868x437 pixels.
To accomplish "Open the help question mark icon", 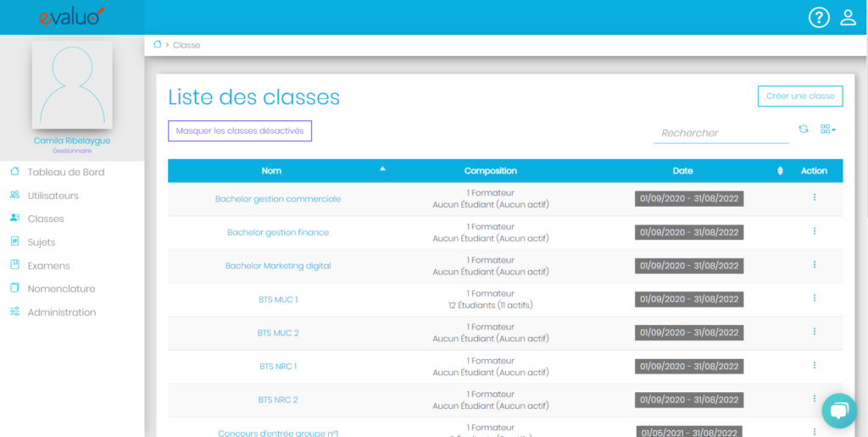I will click(x=818, y=18).
